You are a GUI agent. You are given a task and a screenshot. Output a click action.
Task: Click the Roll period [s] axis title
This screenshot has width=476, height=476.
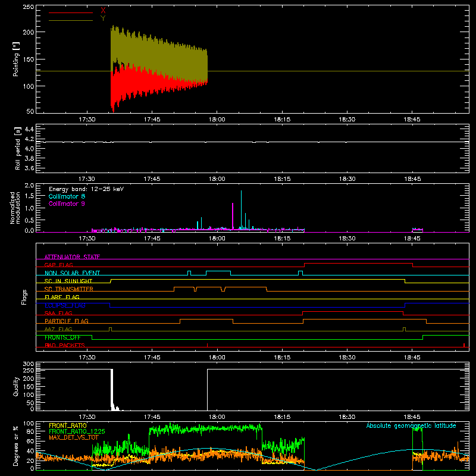[x=18, y=148]
